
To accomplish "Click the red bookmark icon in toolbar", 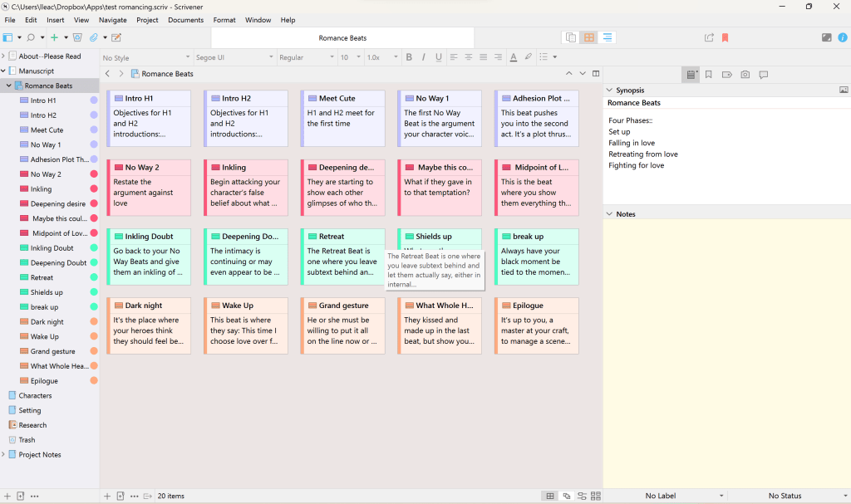I will click(x=725, y=37).
